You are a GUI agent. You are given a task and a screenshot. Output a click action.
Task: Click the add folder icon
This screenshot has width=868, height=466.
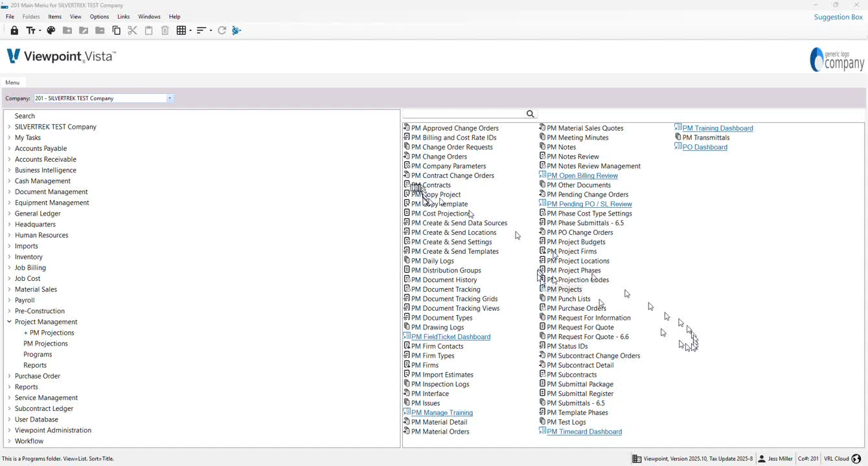click(67, 30)
